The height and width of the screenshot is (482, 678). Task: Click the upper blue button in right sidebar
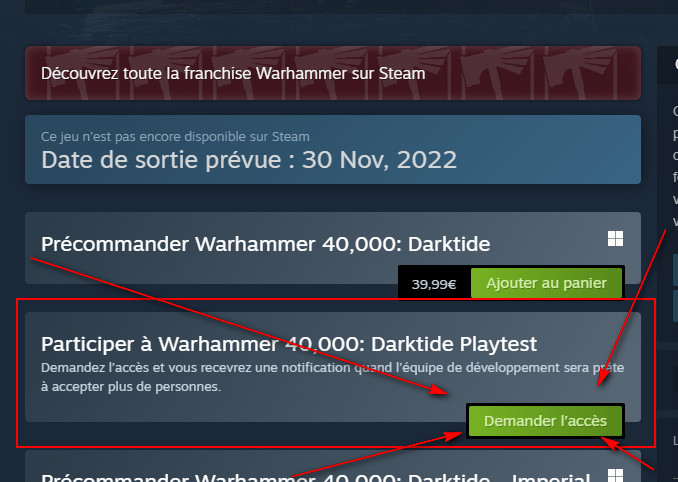(x=675, y=271)
